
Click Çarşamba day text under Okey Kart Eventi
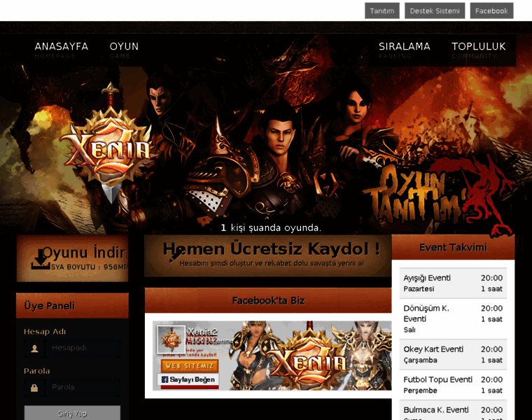click(x=420, y=360)
